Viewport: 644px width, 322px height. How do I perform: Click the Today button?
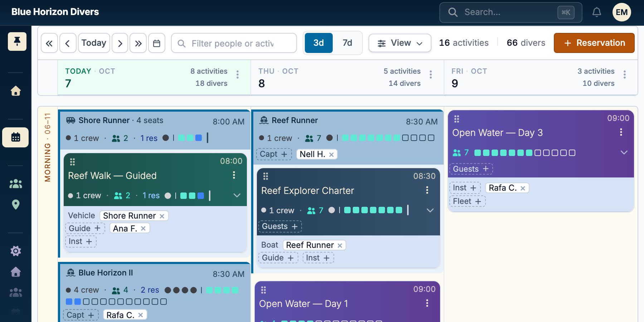[x=94, y=43]
